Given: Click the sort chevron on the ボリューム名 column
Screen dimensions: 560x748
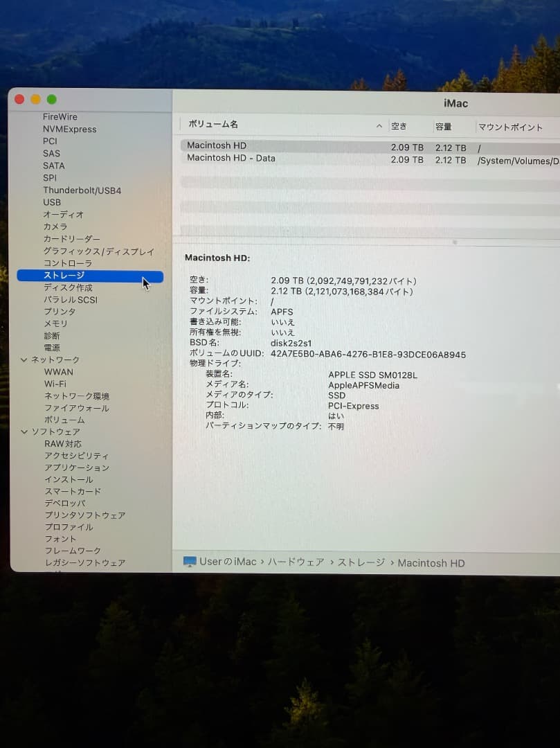Looking at the screenshot, I should click(x=379, y=125).
